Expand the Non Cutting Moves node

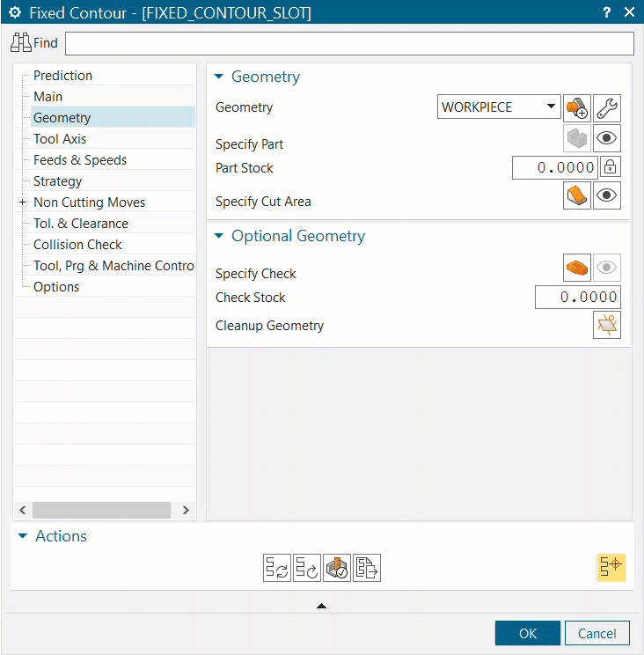[23, 202]
